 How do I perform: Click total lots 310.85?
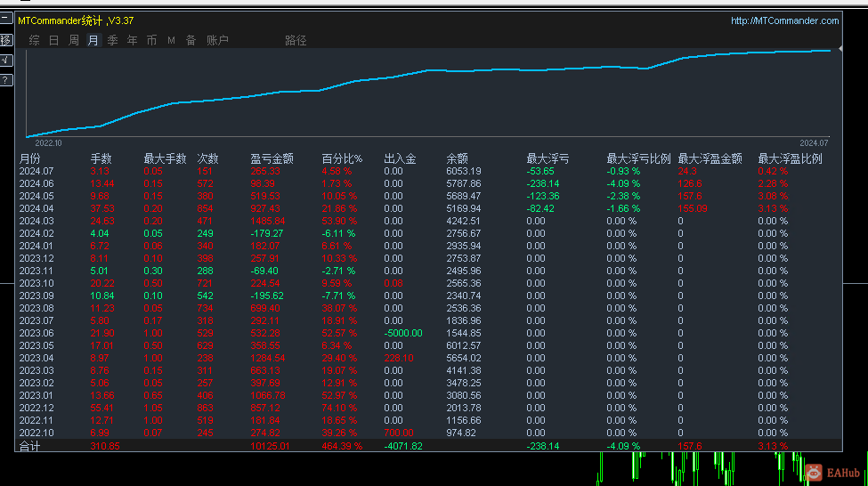point(105,446)
